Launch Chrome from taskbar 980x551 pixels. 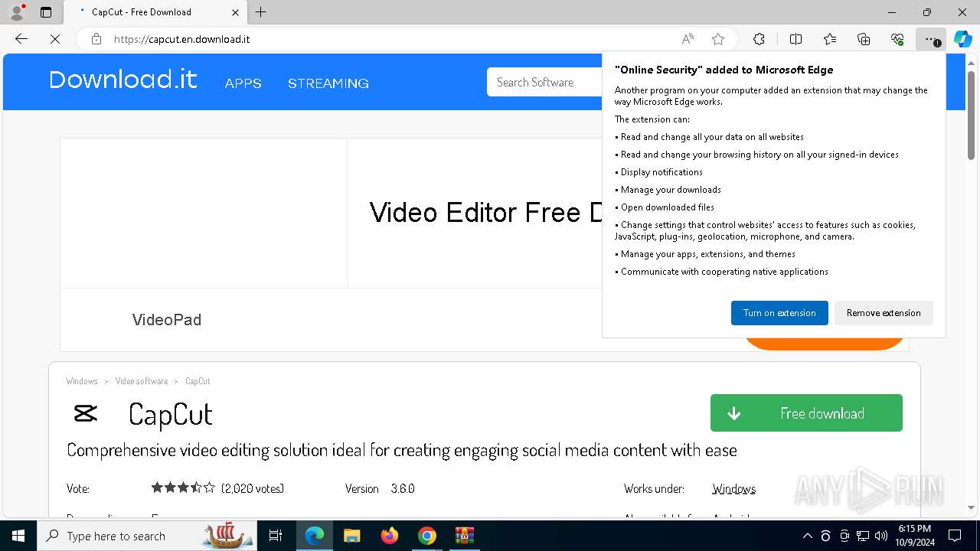tap(427, 536)
